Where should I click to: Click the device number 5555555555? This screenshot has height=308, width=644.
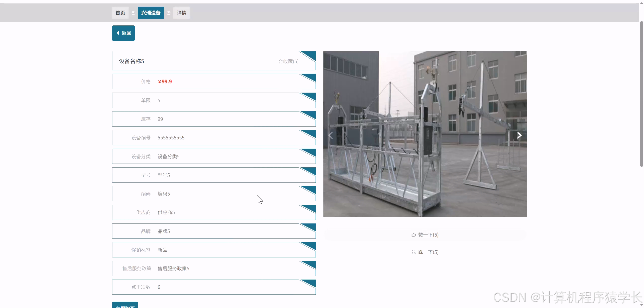(x=171, y=138)
